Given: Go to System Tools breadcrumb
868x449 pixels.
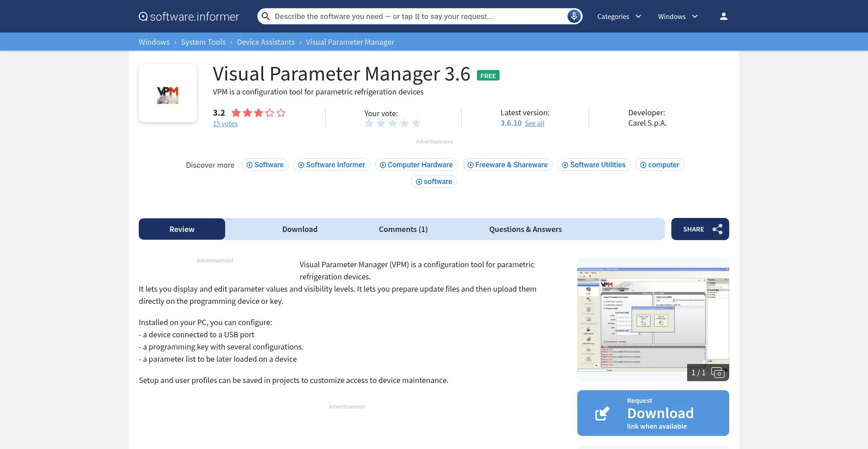Looking at the screenshot, I should [x=203, y=42].
